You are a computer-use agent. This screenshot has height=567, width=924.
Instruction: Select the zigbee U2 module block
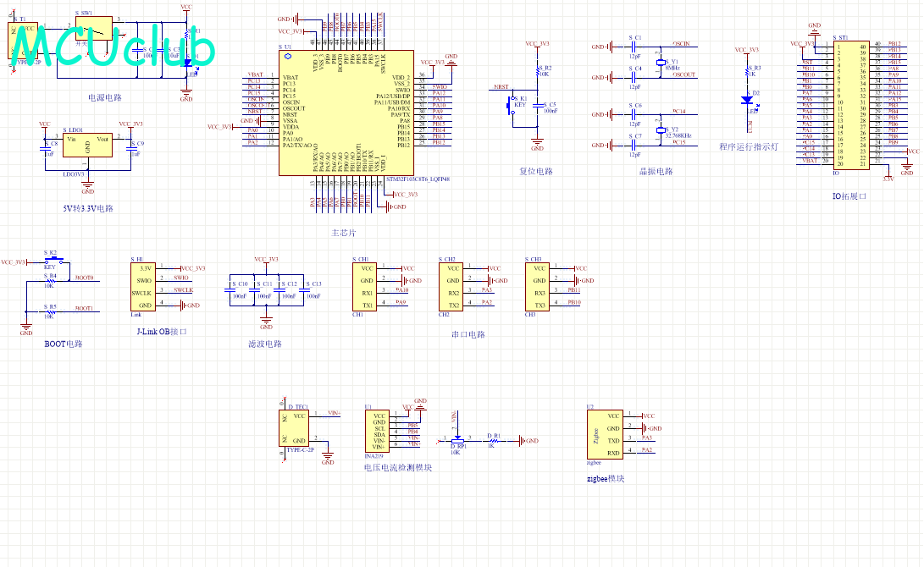tap(605, 434)
